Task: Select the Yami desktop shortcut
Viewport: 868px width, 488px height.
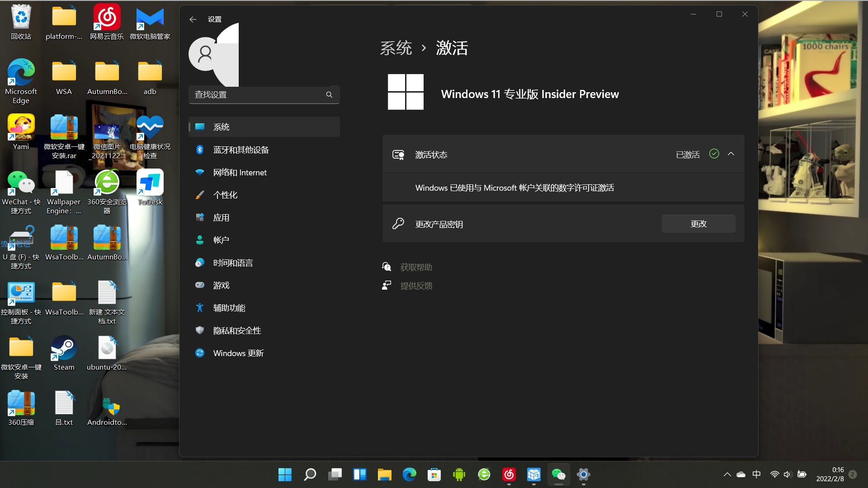Action: point(21,132)
